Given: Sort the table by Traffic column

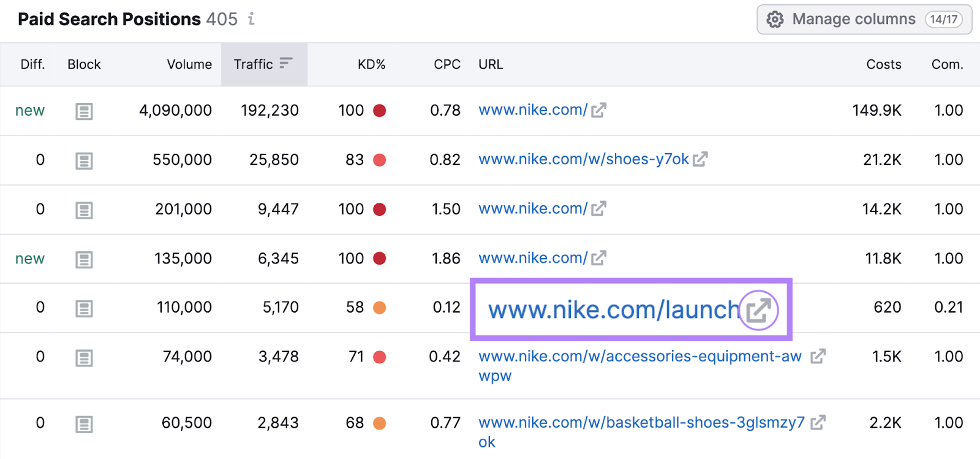Looking at the screenshot, I should tap(264, 64).
